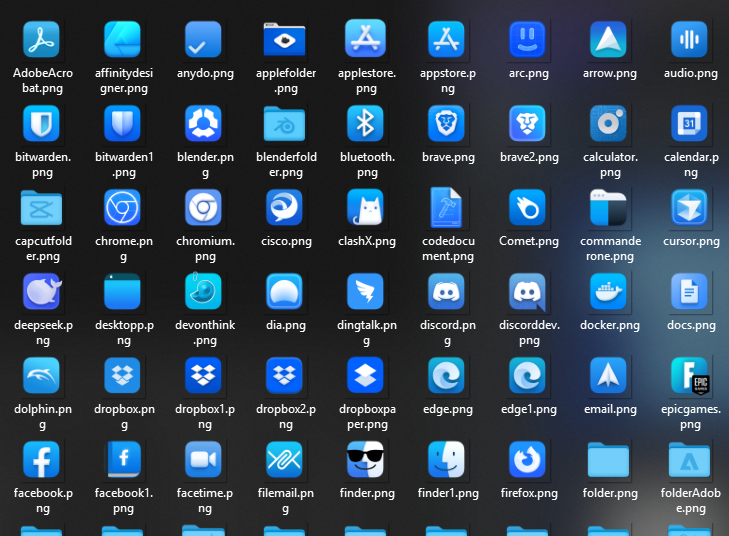
Task: Select the blender.png icon
Action: tap(203, 123)
